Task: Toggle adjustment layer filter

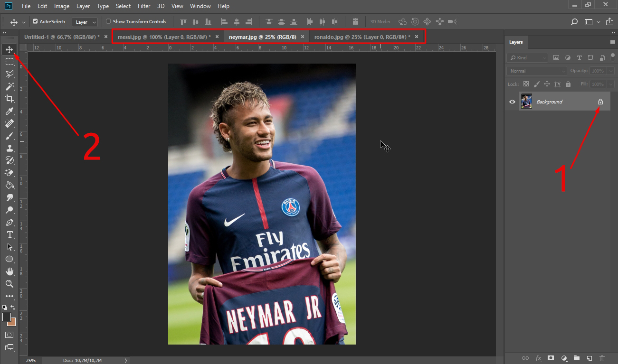Action: (567, 57)
